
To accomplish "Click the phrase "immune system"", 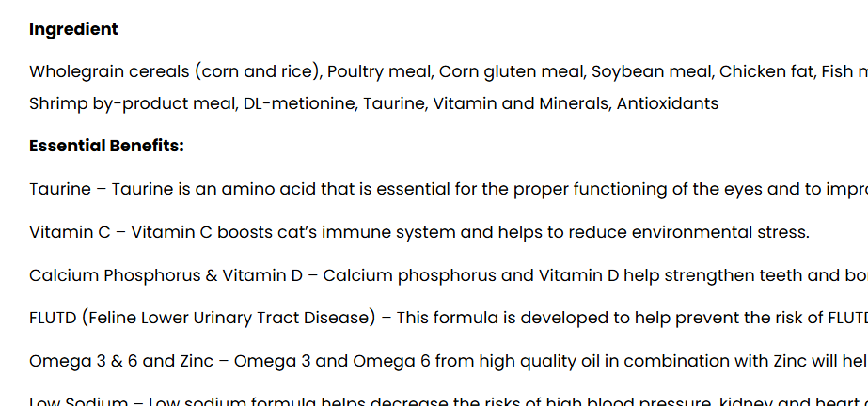I will 417,232.
